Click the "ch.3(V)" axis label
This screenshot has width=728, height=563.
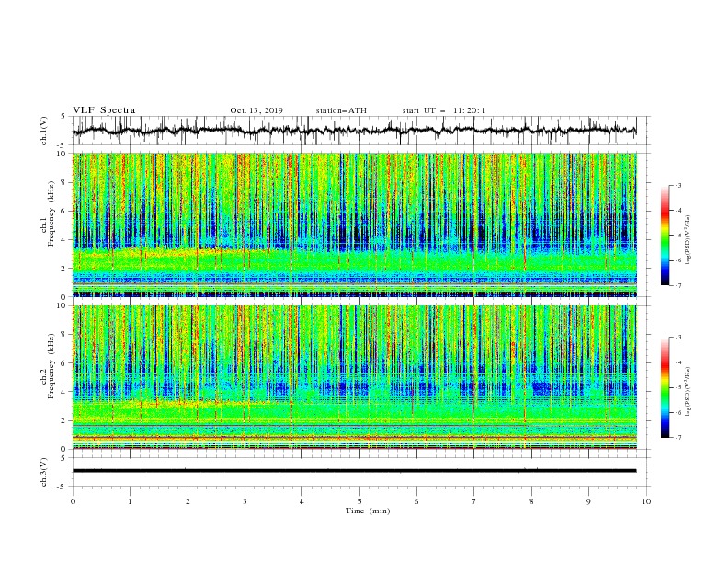coord(44,472)
